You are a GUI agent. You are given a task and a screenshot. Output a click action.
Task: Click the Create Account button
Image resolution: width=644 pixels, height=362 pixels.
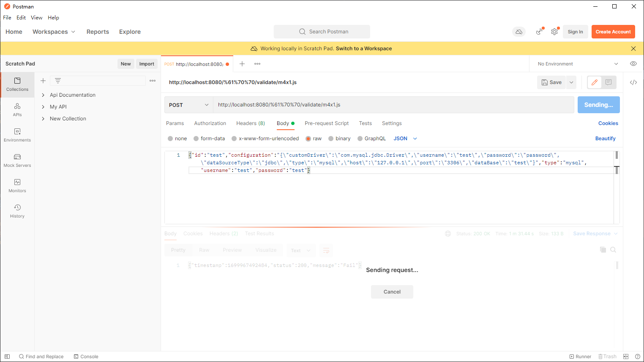click(x=613, y=32)
